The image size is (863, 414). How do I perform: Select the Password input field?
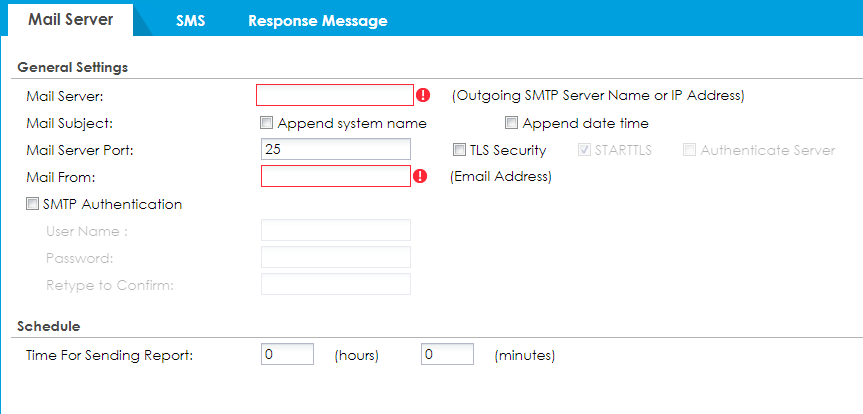point(335,258)
